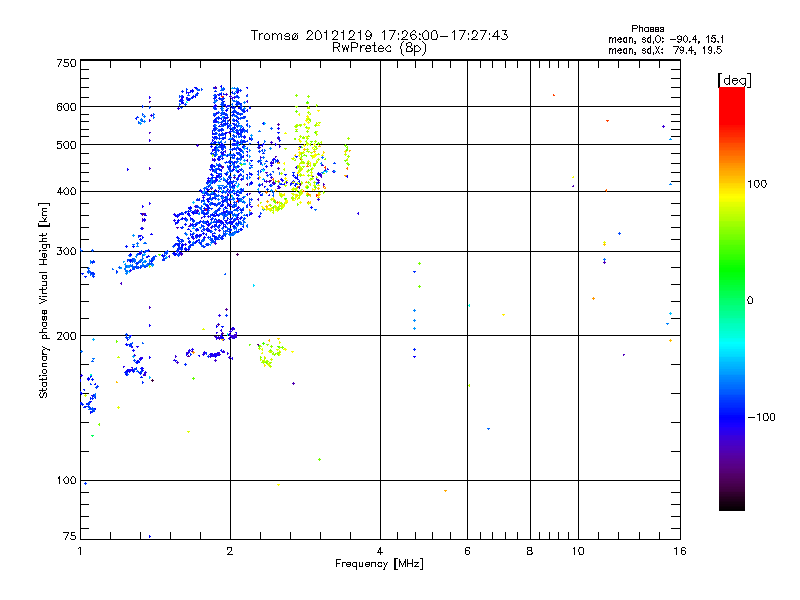Click the frequency-axis tick label "16"
Screen dimensions: 800x600
(680, 551)
